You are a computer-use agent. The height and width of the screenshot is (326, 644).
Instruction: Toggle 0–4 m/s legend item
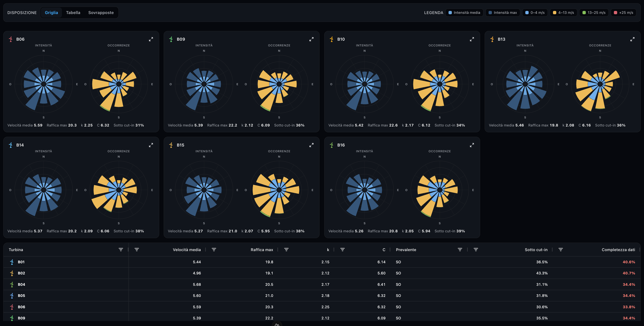click(x=535, y=13)
